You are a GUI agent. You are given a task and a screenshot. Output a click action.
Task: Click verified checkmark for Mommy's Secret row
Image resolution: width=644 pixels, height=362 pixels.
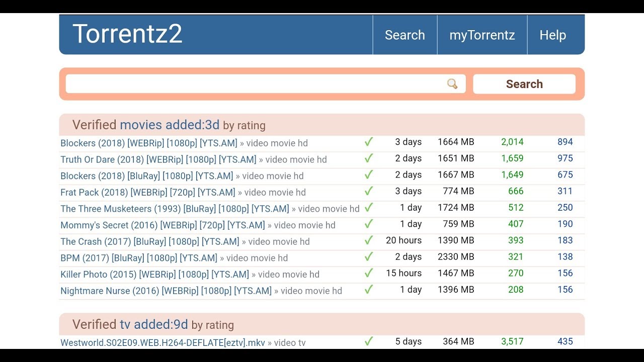click(x=369, y=224)
